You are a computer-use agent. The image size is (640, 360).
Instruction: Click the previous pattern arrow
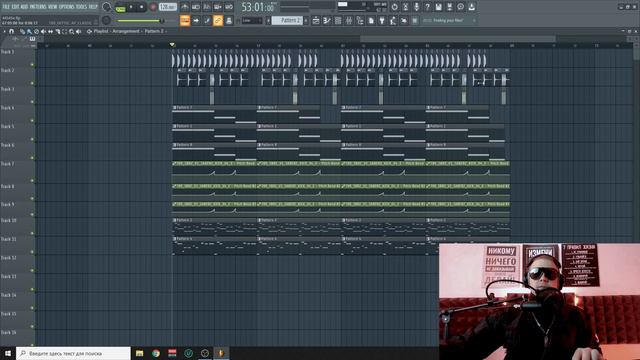point(268,20)
